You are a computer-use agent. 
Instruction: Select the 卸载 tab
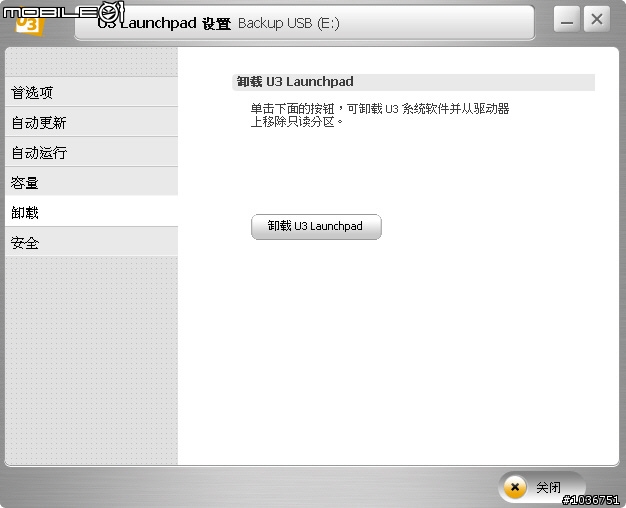pos(91,212)
